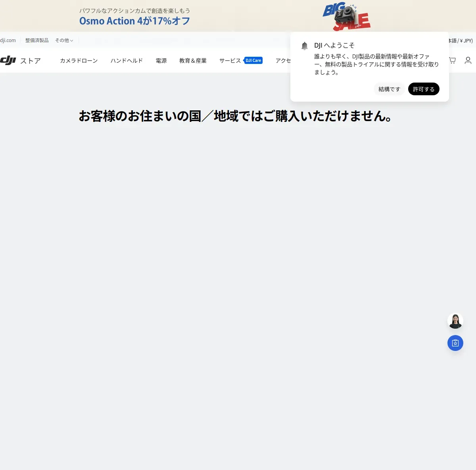
Task: Open the Osmo Action 4が17%オフ banner text
Action: [134, 21]
